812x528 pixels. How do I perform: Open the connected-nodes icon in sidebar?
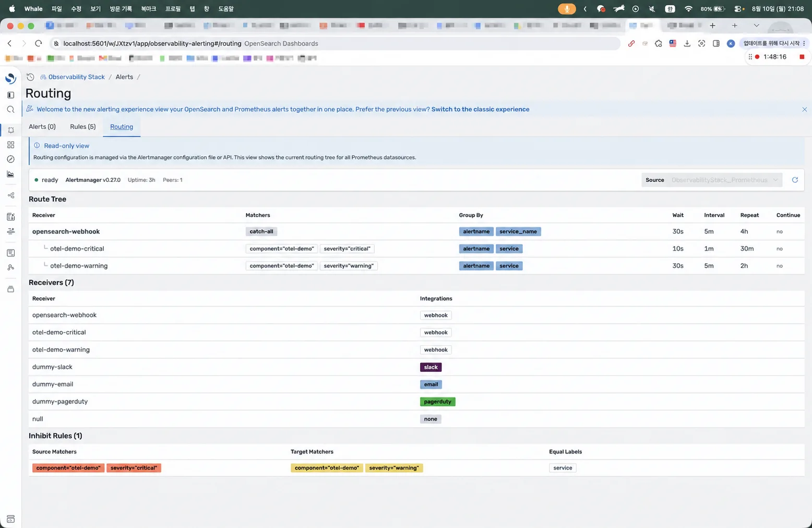[x=10, y=195]
